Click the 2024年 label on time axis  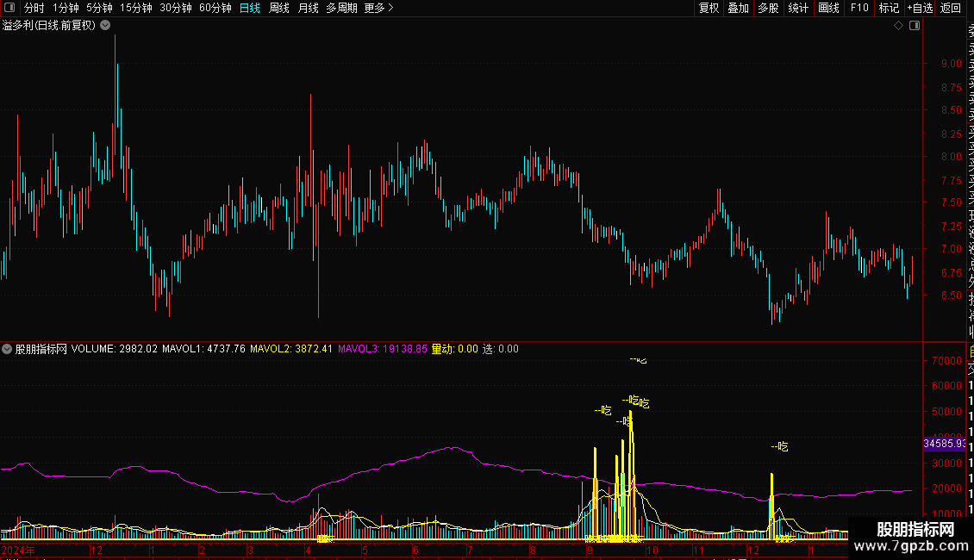pyautogui.click(x=18, y=550)
